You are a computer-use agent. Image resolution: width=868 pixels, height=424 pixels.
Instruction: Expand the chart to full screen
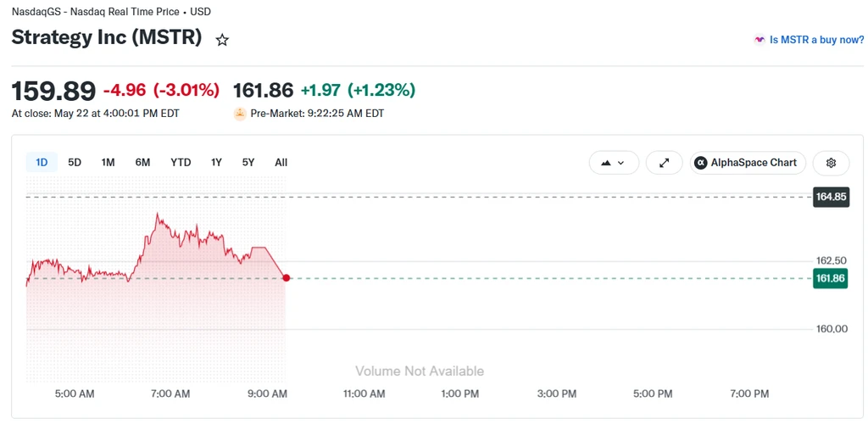(x=665, y=163)
